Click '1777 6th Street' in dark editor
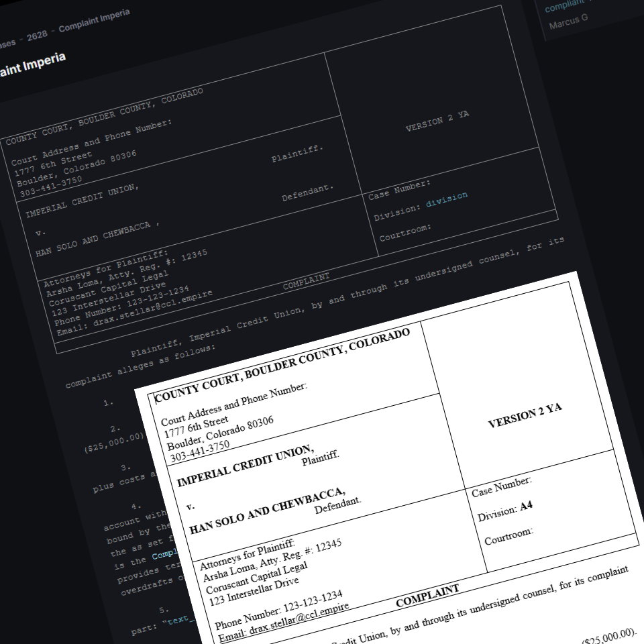 (x=54, y=164)
